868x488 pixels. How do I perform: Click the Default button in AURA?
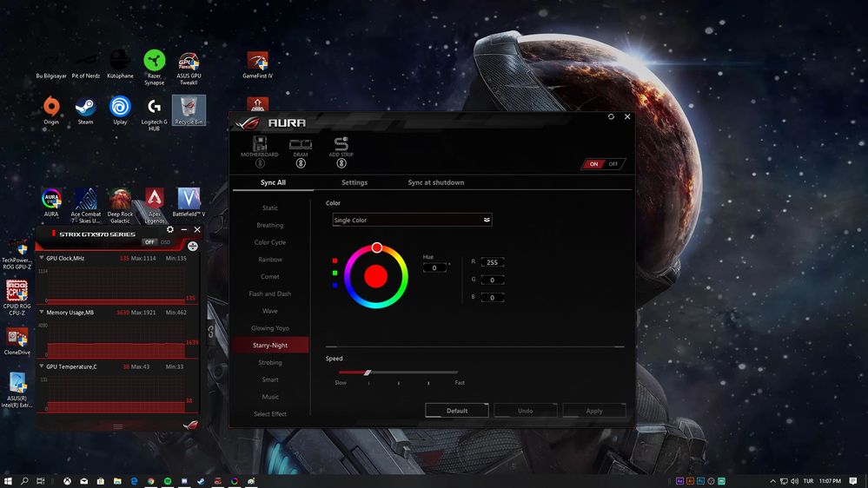(457, 411)
